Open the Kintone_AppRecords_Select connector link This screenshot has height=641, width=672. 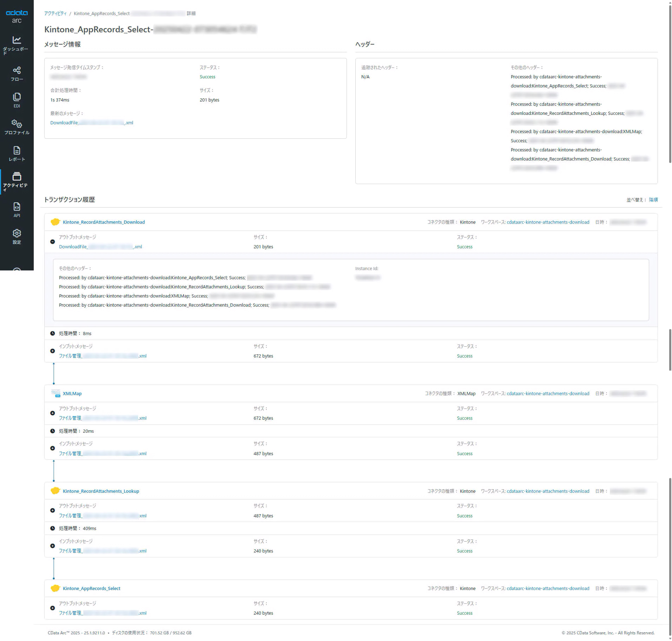tap(91, 588)
